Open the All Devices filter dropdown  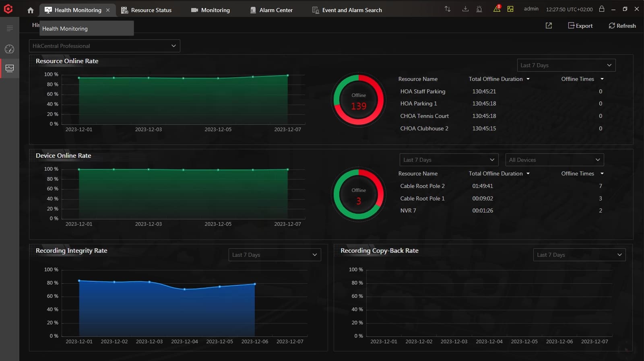tap(555, 160)
